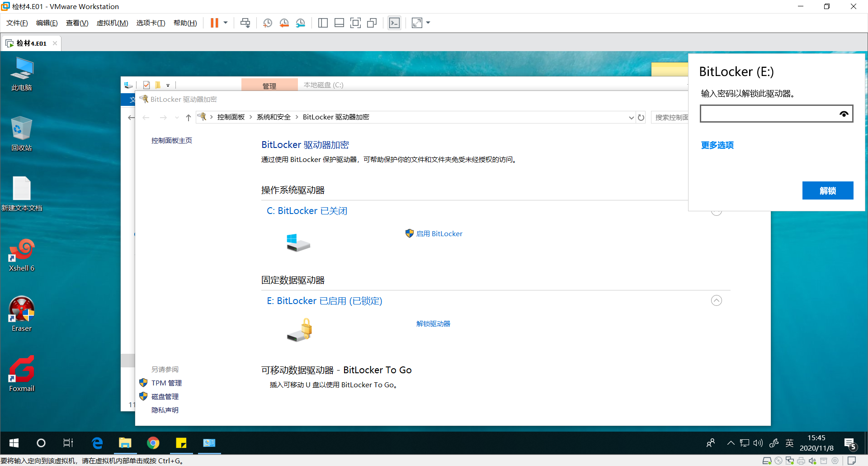The width and height of the screenshot is (868, 466).
Task: Open the VMware console view icon
Action: click(x=394, y=23)
